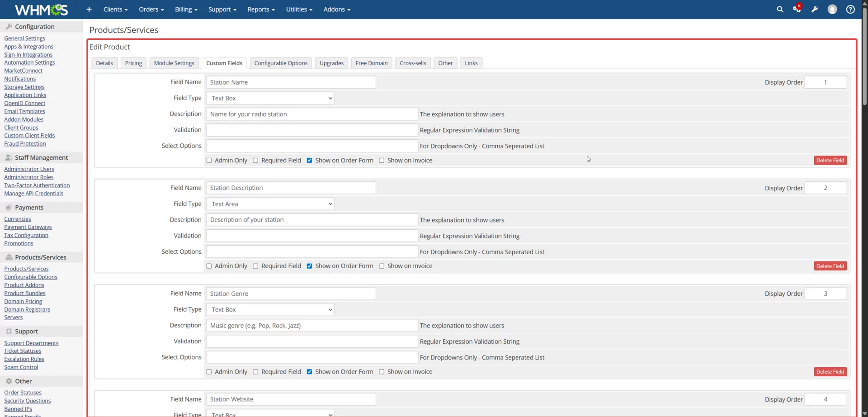
Task: Click the plus icon next to the WHMCS logo
Action: 89,9
